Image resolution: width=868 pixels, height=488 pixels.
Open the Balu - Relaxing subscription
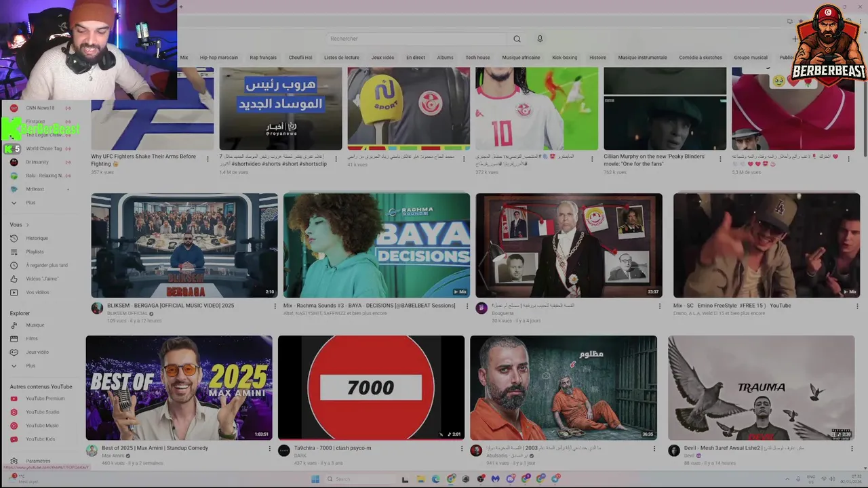[x=44, y=176]
